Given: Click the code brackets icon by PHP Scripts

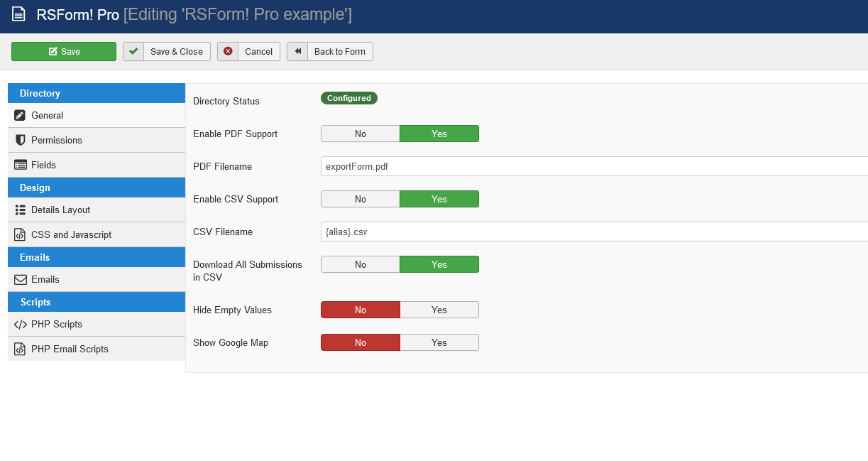Looking at the screenshot, I should pos(21,324).
